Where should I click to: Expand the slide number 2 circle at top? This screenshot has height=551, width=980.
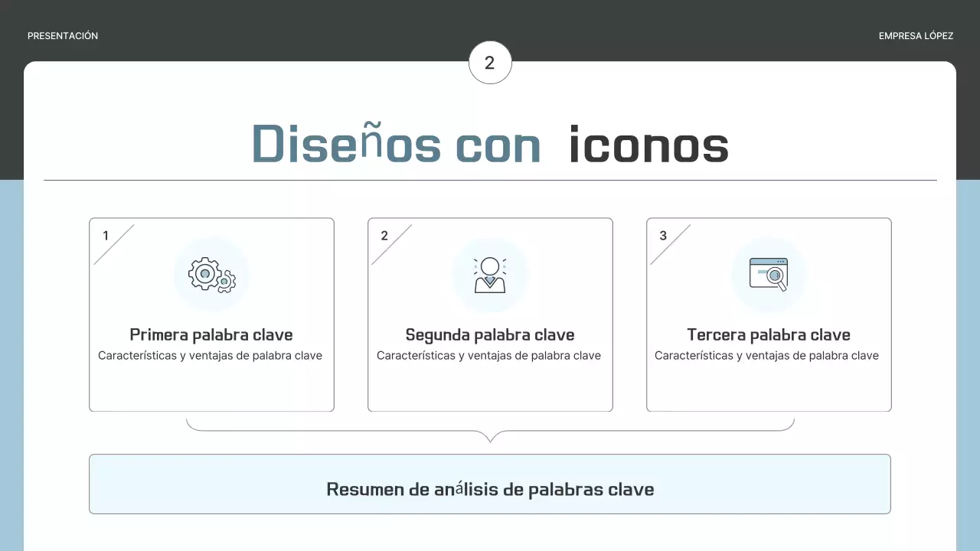(x=489, y=62)
